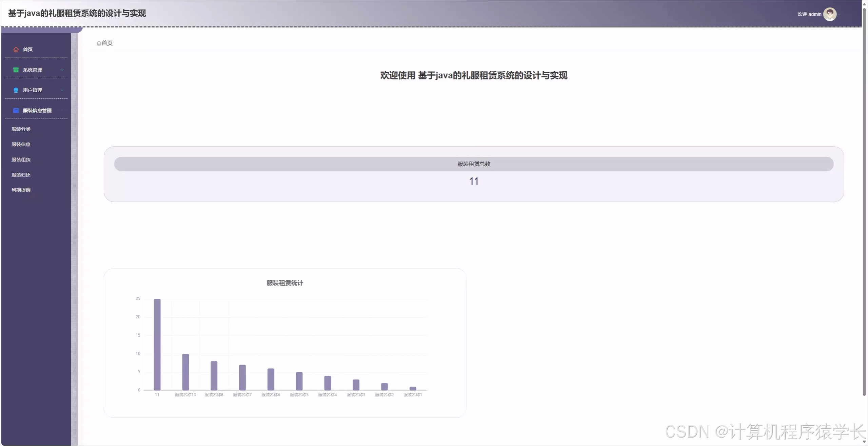
Task: Click the home icon in the breadcrumb bar
Action: (98, 43)
